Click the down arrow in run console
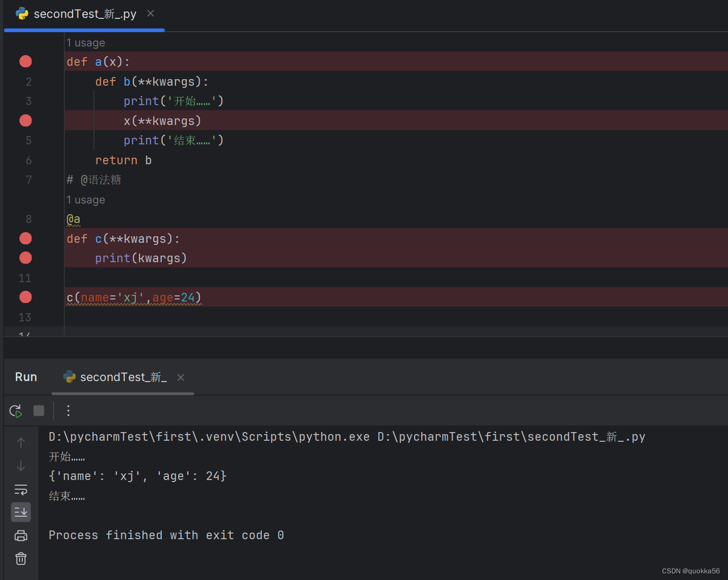 point(21,466)
